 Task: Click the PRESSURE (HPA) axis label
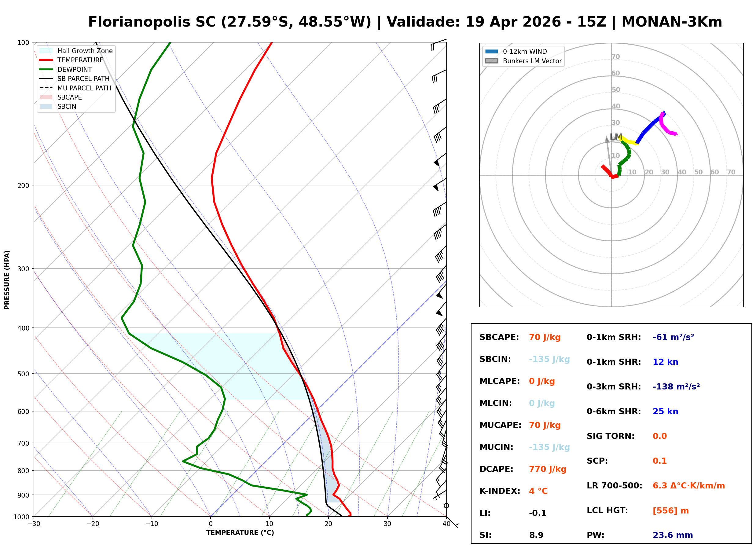pos(7,279)
